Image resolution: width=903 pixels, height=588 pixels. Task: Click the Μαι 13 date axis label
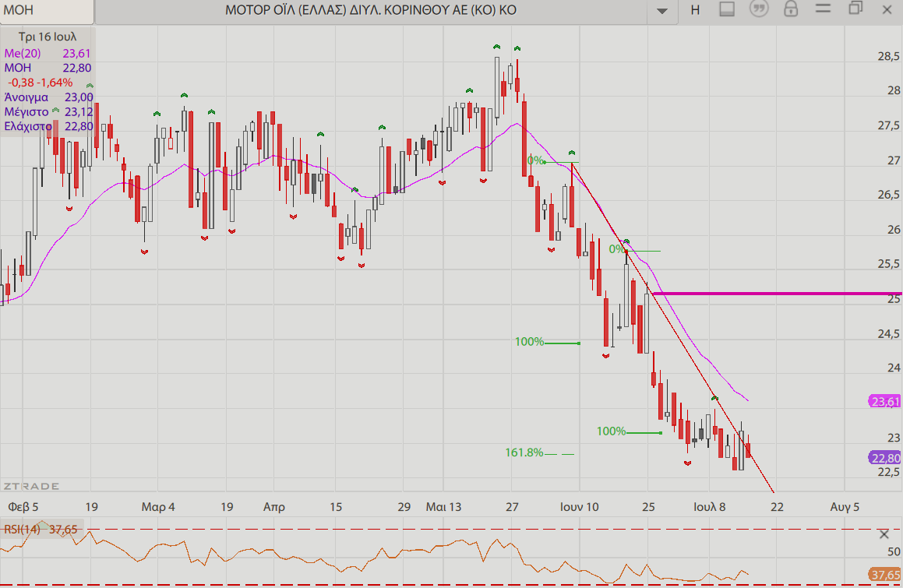[443, 507]
